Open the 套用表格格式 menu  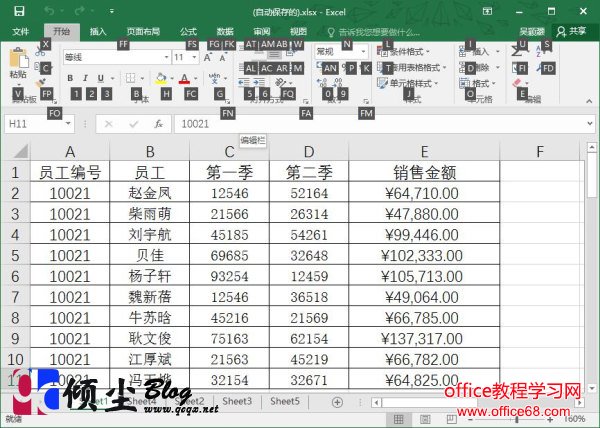pos(412,68)
